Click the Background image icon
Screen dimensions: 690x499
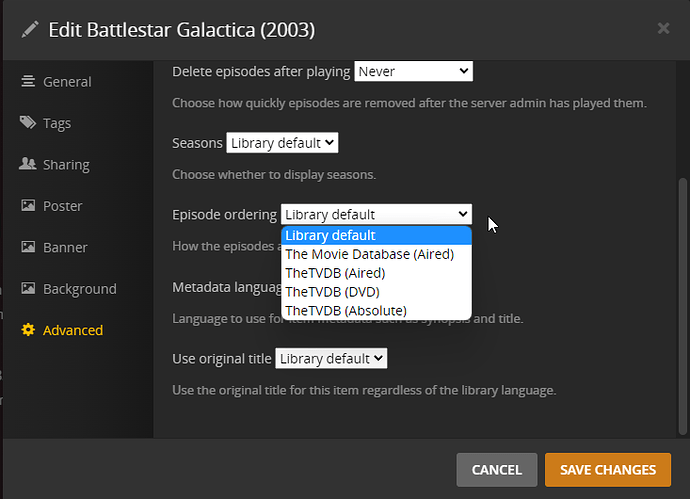(x=28, y=288)
